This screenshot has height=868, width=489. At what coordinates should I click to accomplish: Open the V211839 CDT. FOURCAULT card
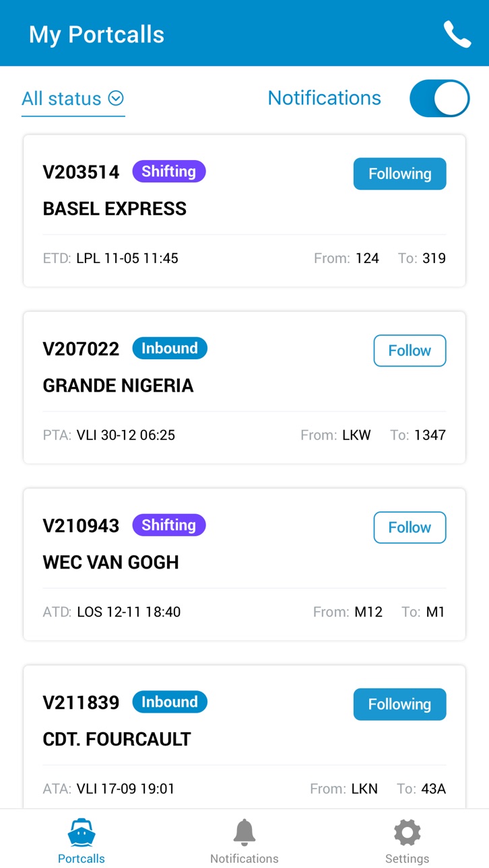(244, 737)
